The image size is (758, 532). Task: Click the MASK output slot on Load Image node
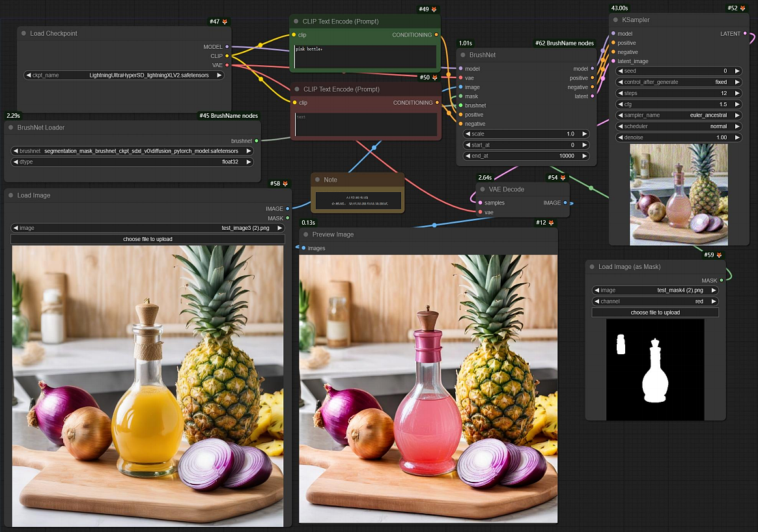[288, 218]
